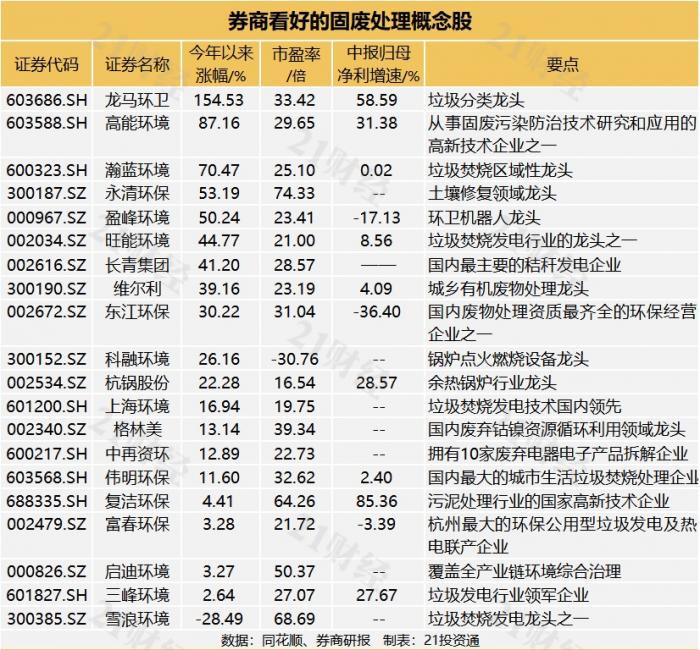This screenshot has width=700, height=650.
Task: Click stock code 688335.SH
Action: (x=46, y=501)
